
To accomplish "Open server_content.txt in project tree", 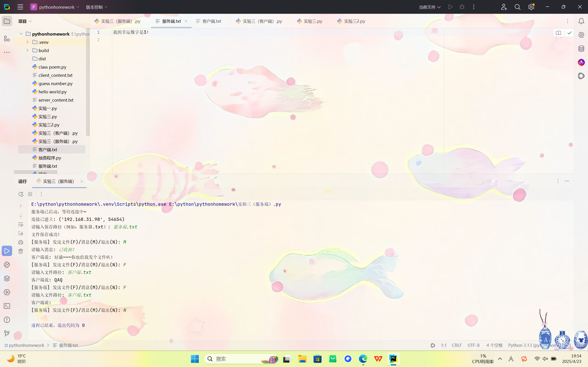I will click(56, 100).
